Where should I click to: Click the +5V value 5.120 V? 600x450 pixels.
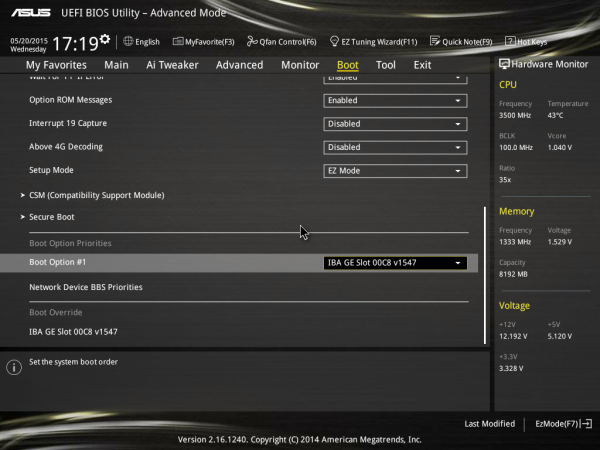click(559, 336)
